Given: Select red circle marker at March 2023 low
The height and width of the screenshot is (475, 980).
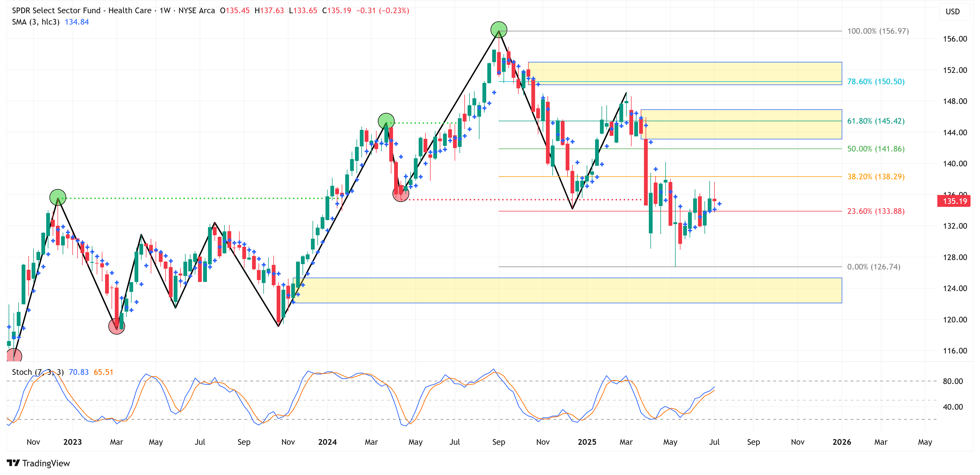Looking at the screenshot, I should pyautogui.click(x=116, y=326).
